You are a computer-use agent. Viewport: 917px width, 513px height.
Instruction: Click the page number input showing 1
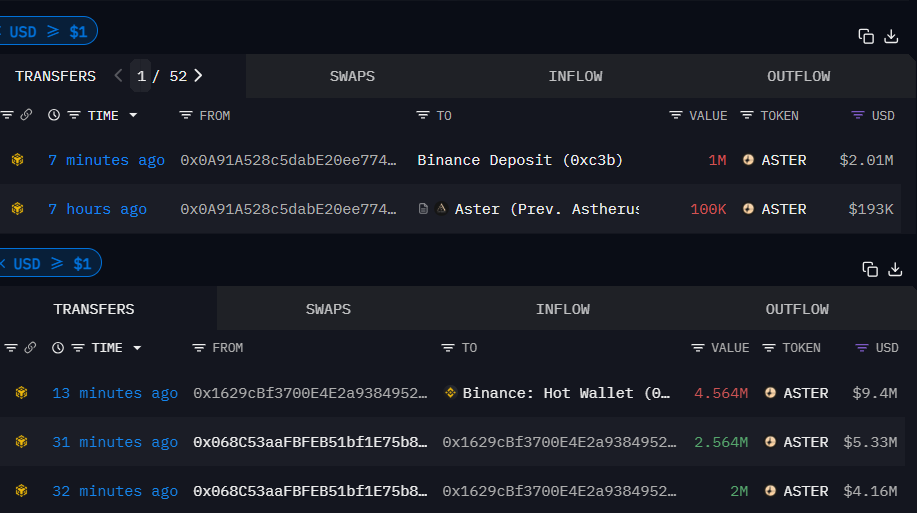coord(141,76)
